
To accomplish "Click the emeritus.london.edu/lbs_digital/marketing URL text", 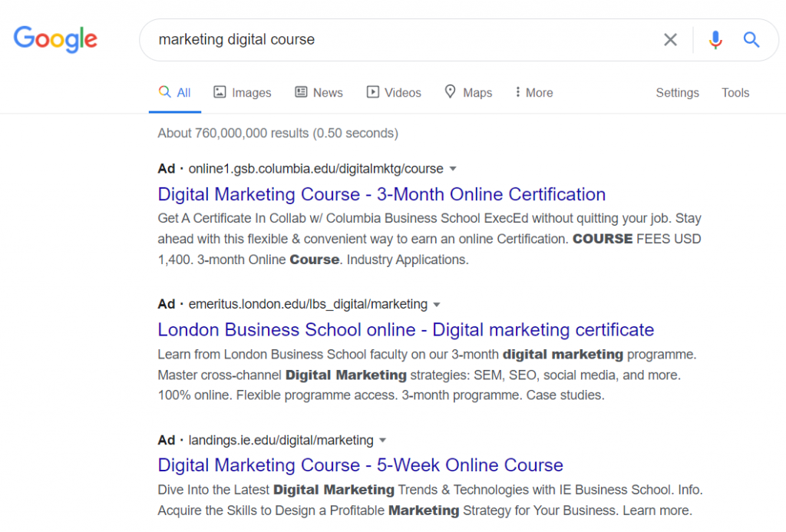I will coord(308,304).
